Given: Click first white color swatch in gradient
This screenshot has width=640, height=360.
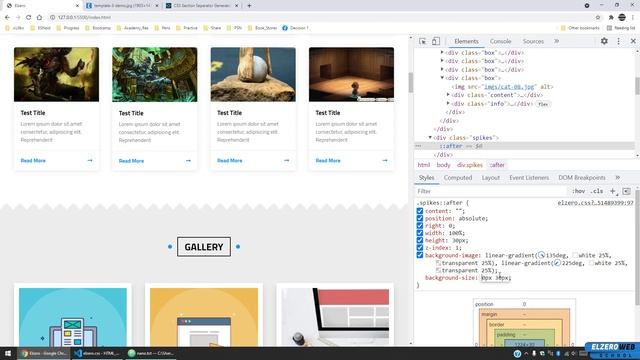Looking at the screenshot, I should 575,255.
